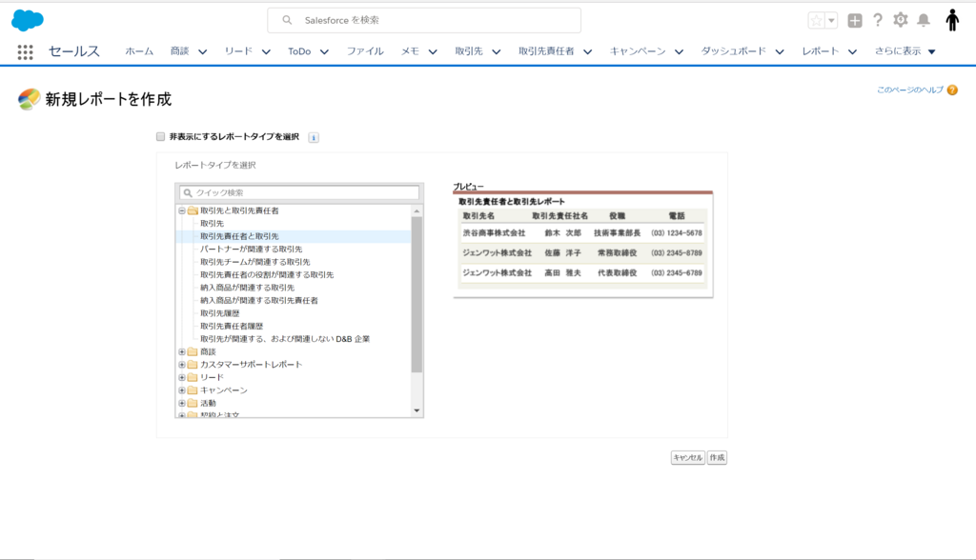Open the 取引先 tab dropdown chevron
The image size is (976, 560).
pyautogui.click(x=496, y=51)
